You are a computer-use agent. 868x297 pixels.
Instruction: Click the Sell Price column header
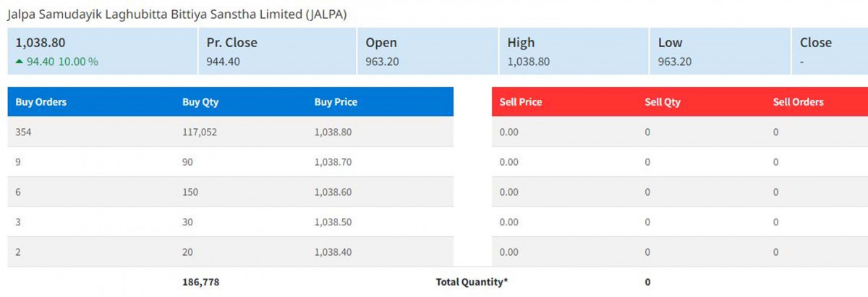(x=521, y=102)
